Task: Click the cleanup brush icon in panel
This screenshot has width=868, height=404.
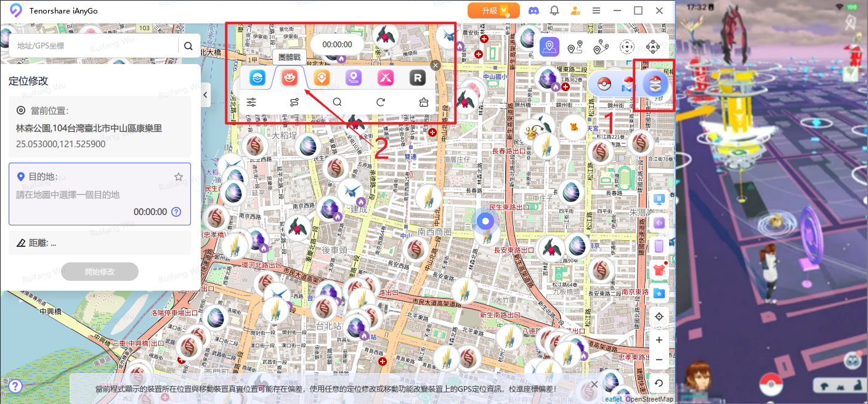Action: (x=423, y=102)
